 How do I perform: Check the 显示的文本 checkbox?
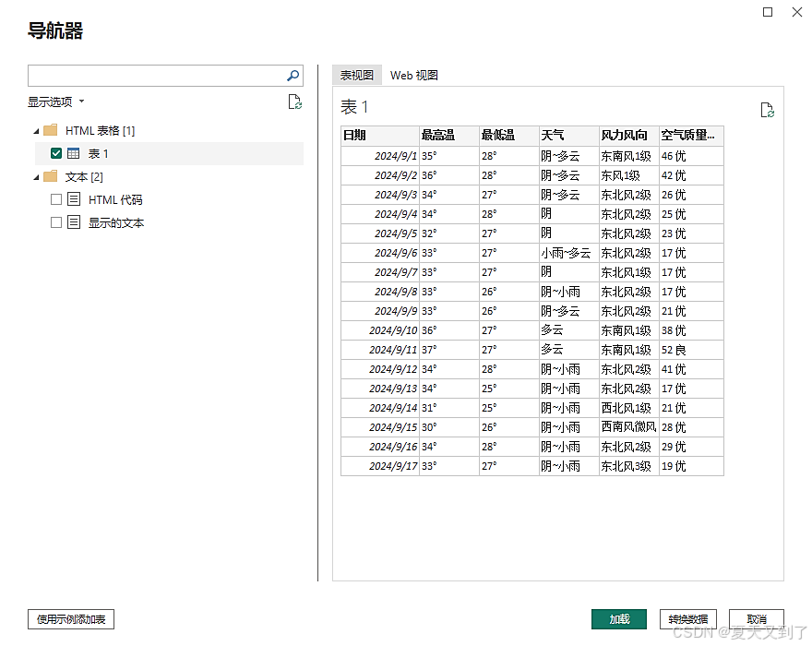point(56,222)
